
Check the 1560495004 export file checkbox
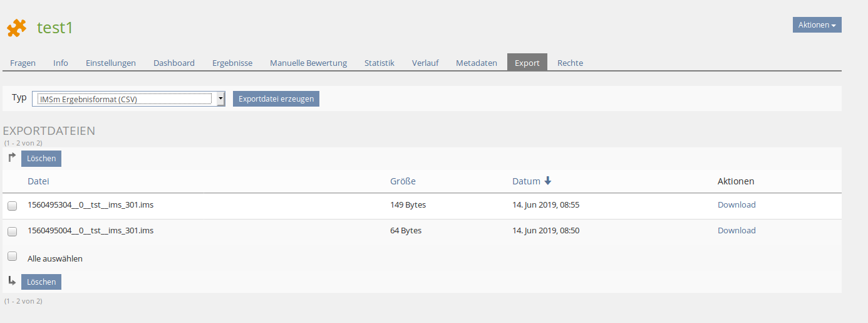(x=12, y=231)
